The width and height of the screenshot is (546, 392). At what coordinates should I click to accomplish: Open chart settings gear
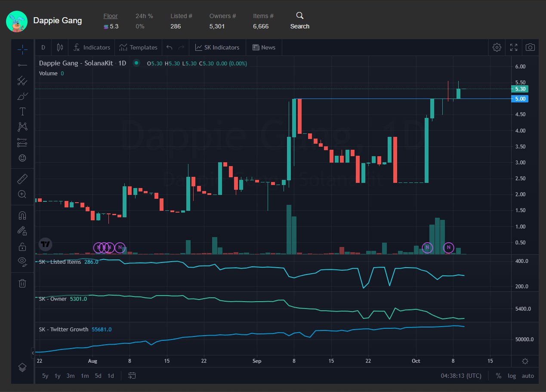click(x=497, y=47)
